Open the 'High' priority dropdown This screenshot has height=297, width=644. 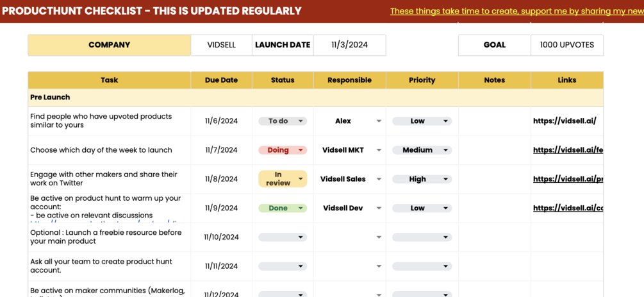tap(422, 179)
